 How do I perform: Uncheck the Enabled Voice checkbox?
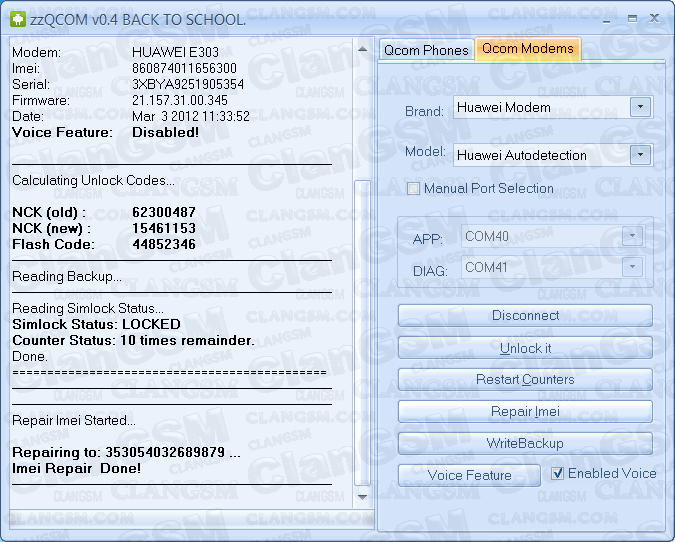(x=557, y=474)
